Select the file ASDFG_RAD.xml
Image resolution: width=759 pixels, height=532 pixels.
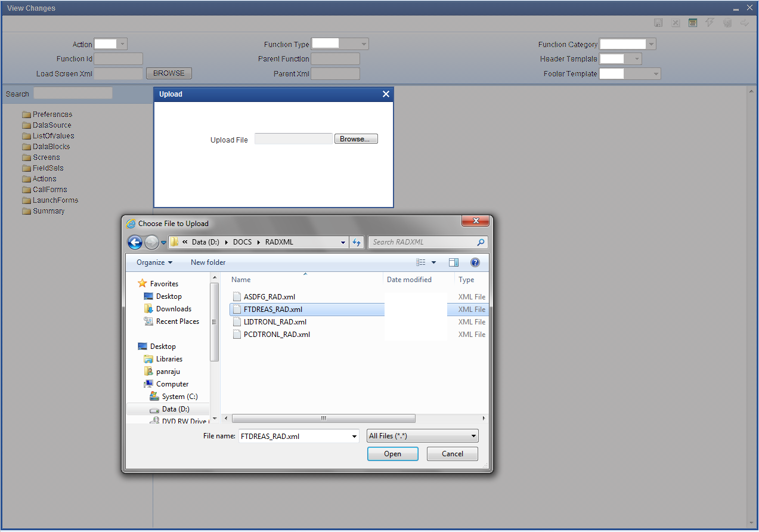tap(269, 296)
